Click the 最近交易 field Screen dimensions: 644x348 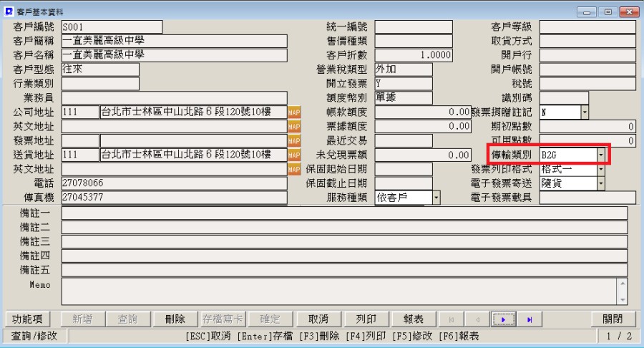pos(404,141)
